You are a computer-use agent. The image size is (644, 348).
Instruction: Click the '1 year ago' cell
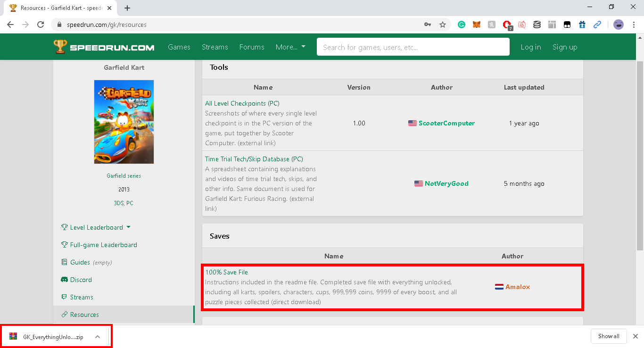pyautogui.click(x=524, y=123)
